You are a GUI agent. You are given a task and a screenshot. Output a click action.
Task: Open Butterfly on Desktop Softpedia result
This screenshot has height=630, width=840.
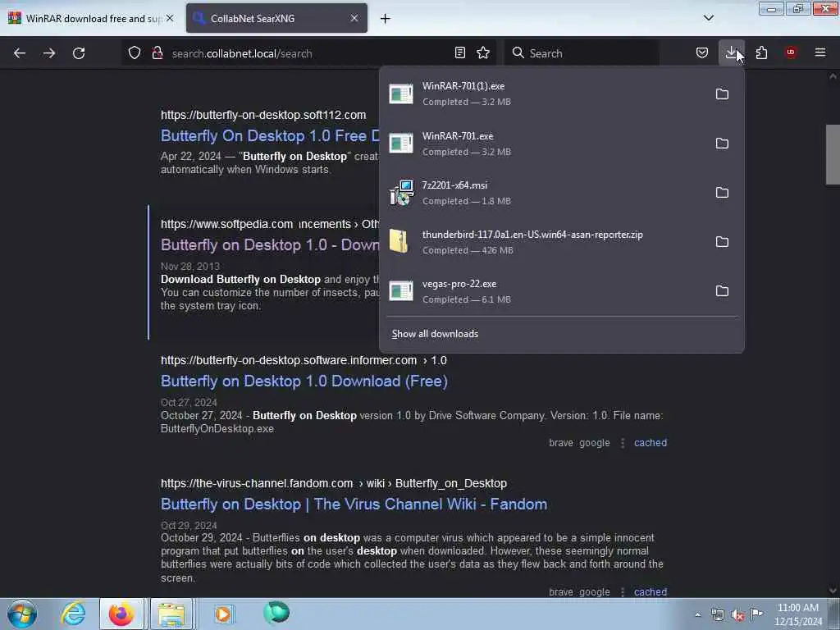click(271, 244)
